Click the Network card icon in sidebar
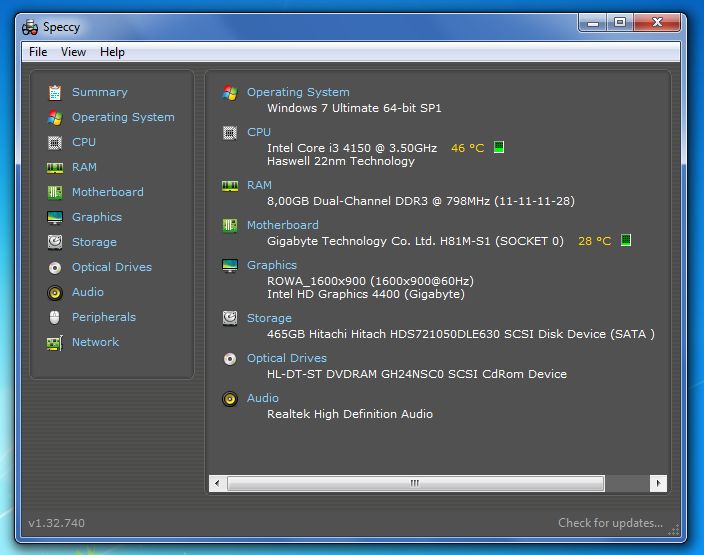Screen dimensions: 704x555 pyautogui.click(x=55, y=343)
